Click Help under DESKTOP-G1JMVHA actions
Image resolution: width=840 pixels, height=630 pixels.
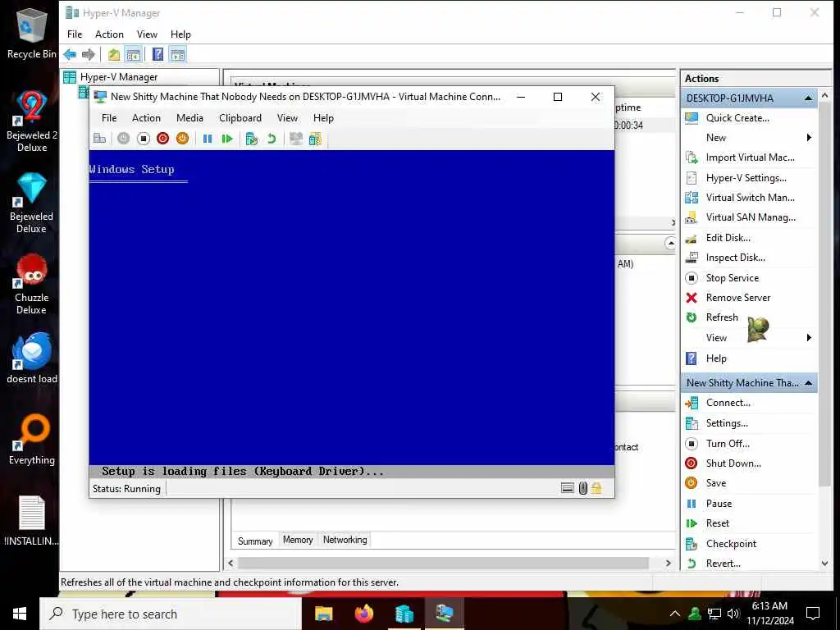(x=715, y=358)
